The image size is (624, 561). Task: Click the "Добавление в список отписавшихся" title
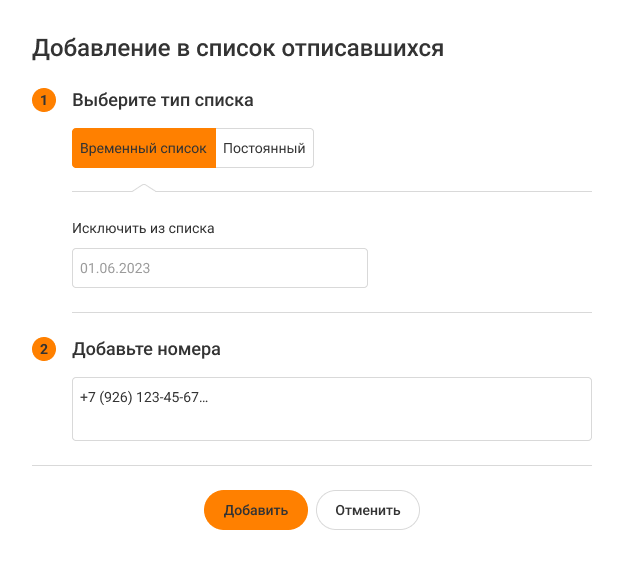pyautogui.click(x=238, y=48)
